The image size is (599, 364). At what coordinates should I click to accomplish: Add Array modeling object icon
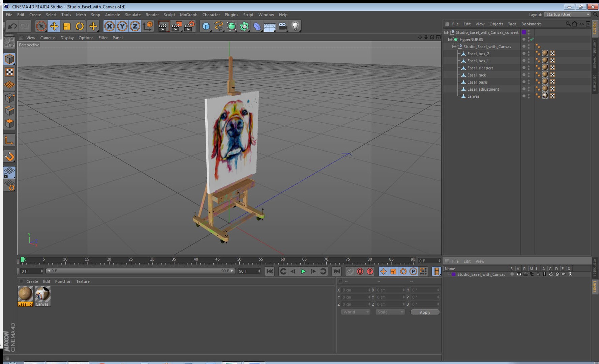[244, 26]
